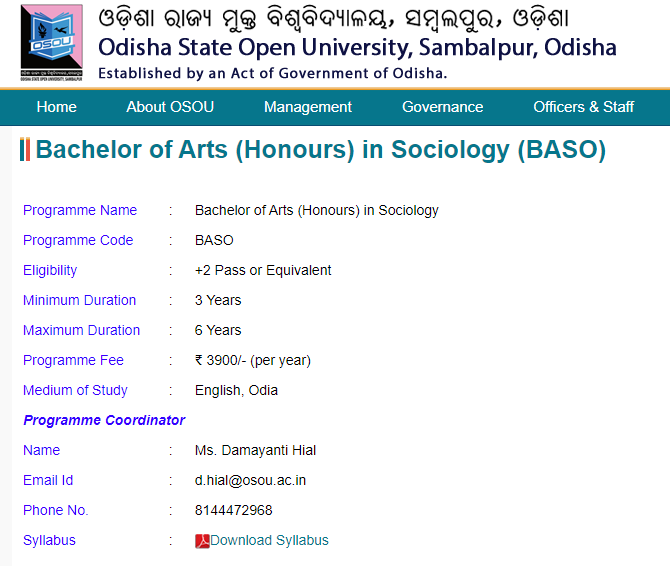
Task: Open the Governance menu
Action: point(442,107)
